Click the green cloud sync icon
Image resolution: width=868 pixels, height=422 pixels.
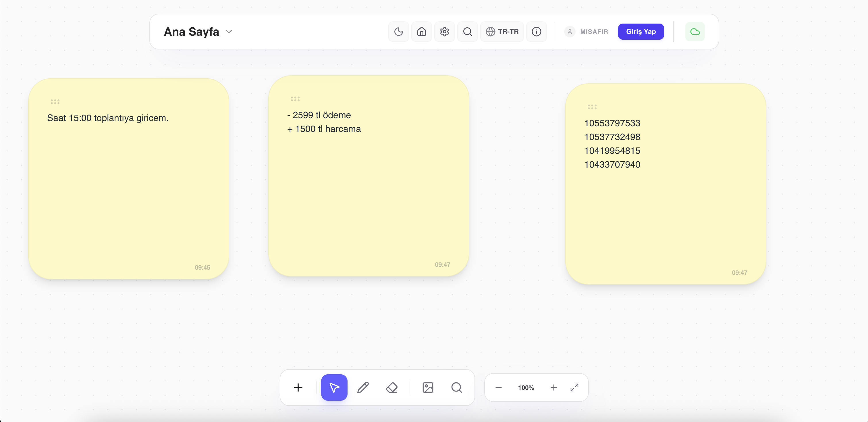point(695,32)
